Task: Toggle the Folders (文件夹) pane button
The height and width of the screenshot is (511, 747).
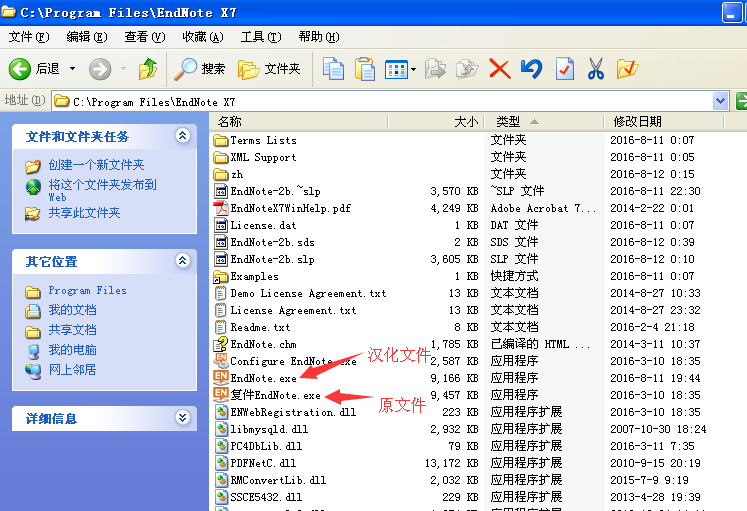Action: coord(269,69)
